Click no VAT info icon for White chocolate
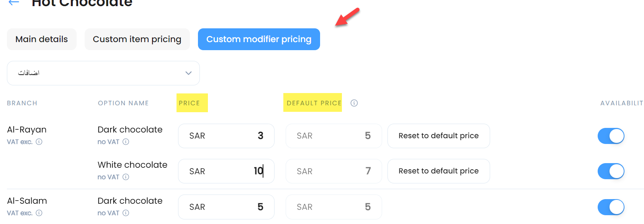Viewport: 644px width, 224px height. (126, 177)
